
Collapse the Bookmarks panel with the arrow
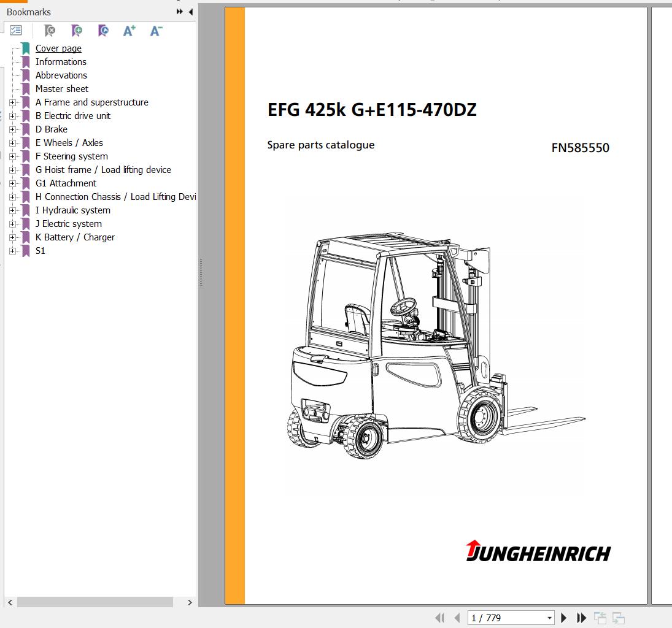click(x=190, y=11)
